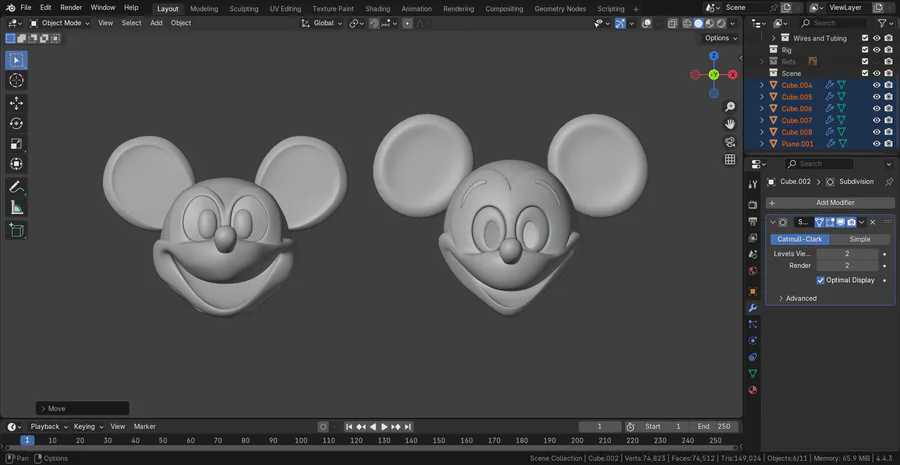Open the Physics properties tab
The height and width of the screenshot is (465, 900).
[753, 340]
